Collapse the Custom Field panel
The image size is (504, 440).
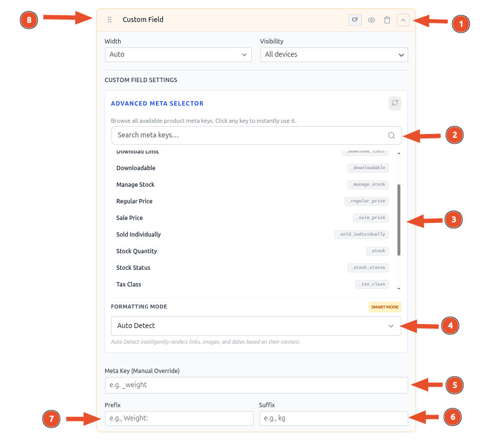point(403,20)
